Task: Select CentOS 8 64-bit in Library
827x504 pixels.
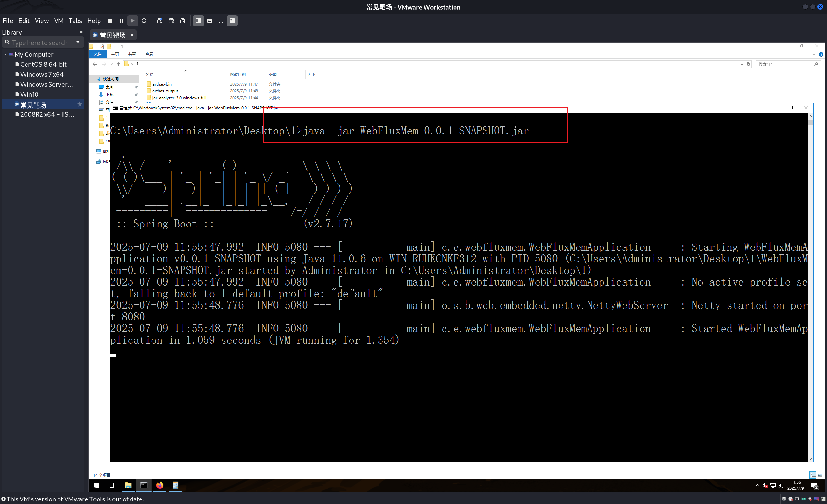Action: click(x=43, y=64)
